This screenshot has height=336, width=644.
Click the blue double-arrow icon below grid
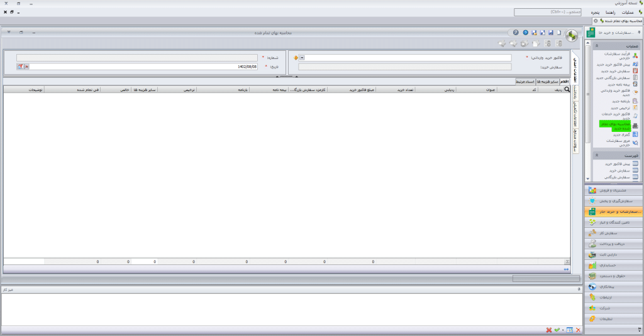tap(566, 269)
